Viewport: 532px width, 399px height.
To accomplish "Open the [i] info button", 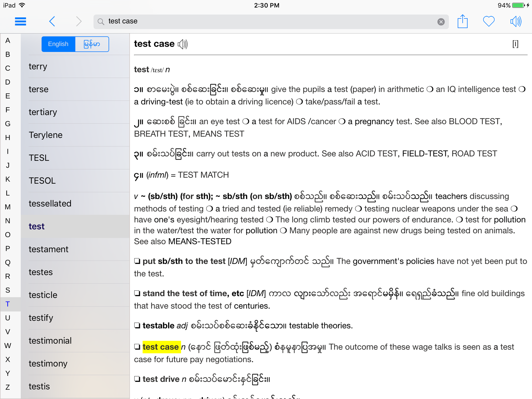I will click(515, 44).
